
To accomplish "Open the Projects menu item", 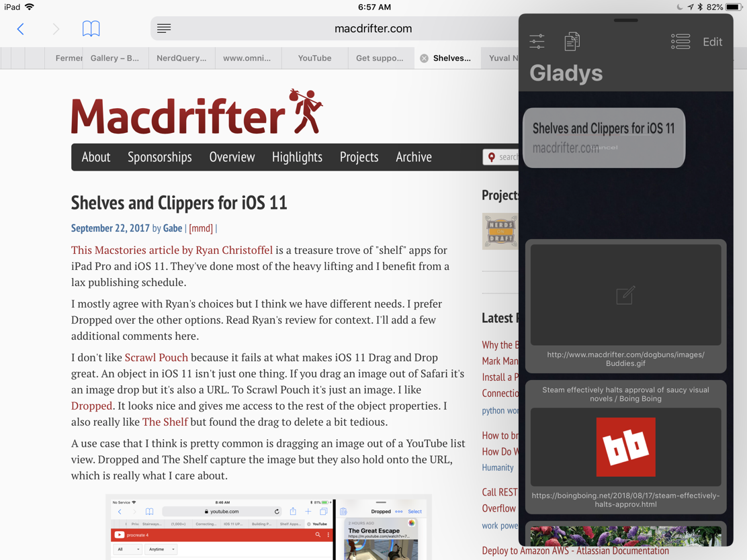I will (359, 157).
